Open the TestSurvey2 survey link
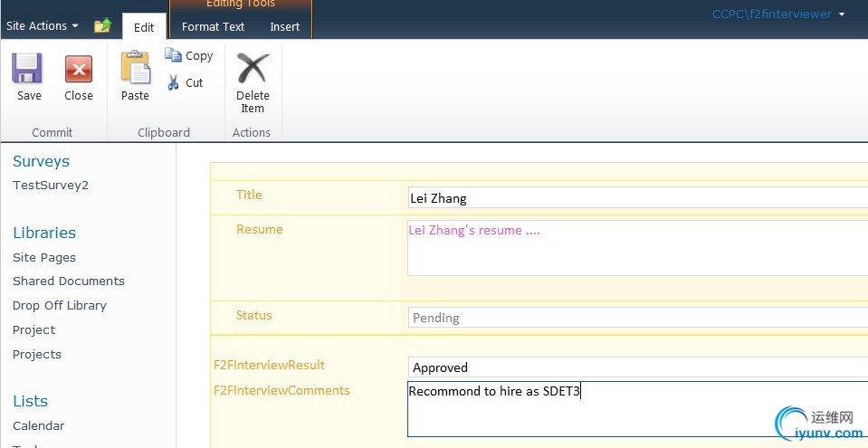868x448 pixels. pos(51,185)
